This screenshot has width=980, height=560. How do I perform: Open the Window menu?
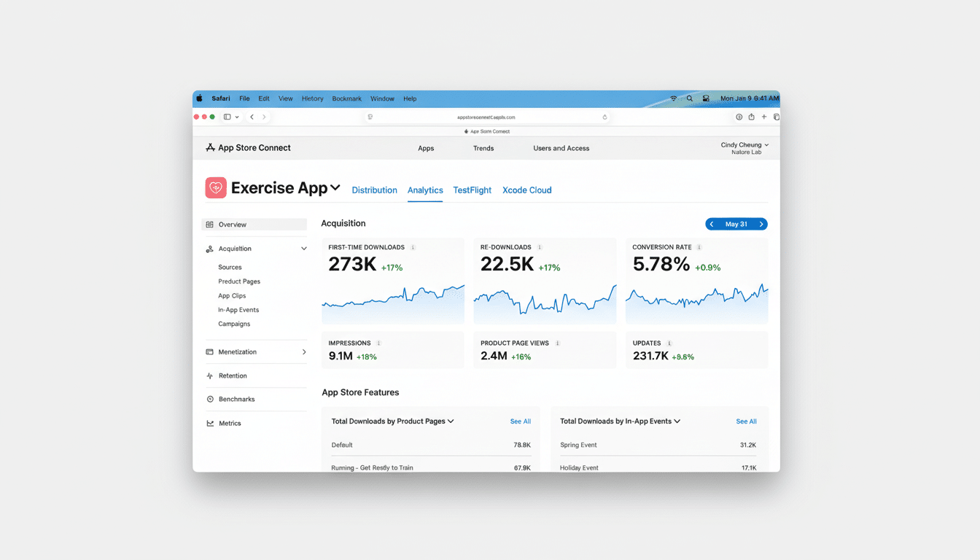pyautogui.click(x=382, y=98)
